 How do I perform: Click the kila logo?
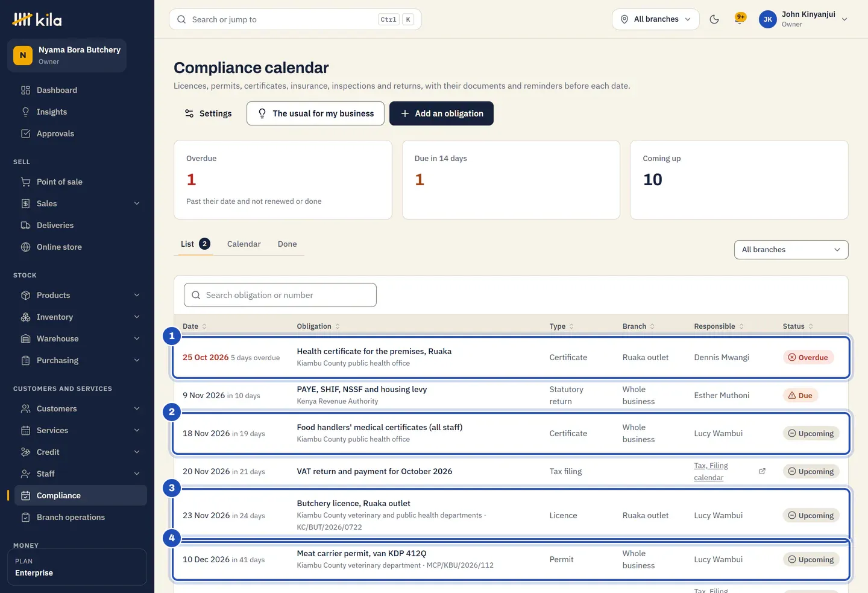(37, 20)
